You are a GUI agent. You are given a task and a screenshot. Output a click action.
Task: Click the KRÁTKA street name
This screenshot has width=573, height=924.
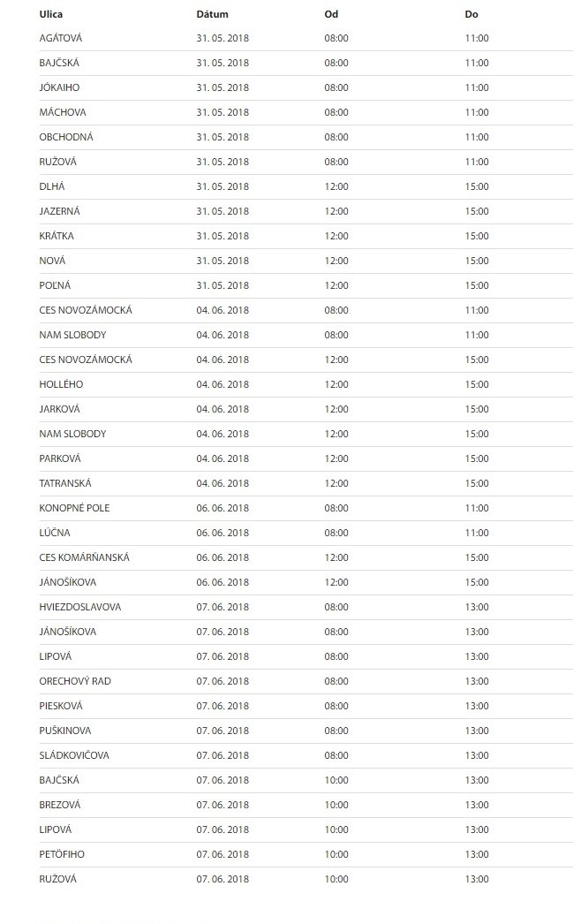pos(57,237)
